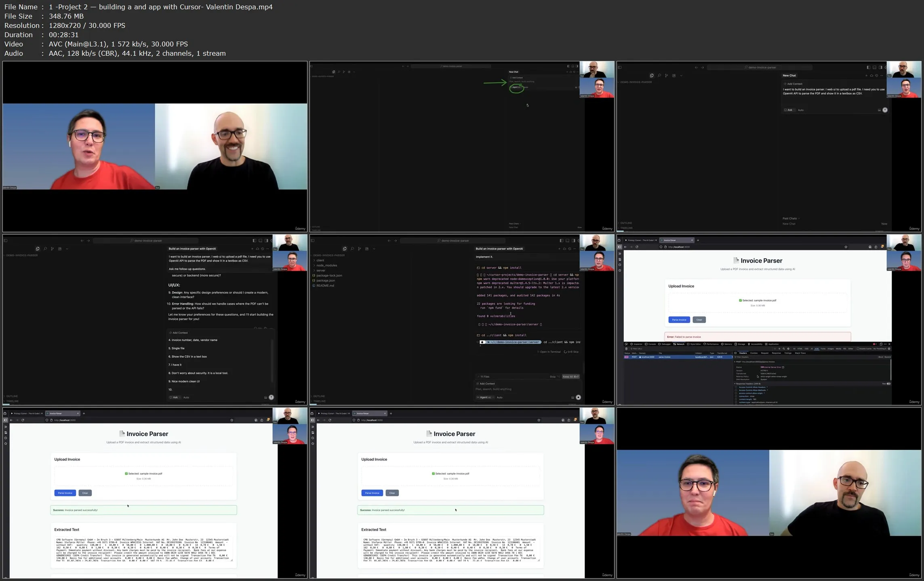Switch to Inspector devtools tab in the error frame

(636, 344)
